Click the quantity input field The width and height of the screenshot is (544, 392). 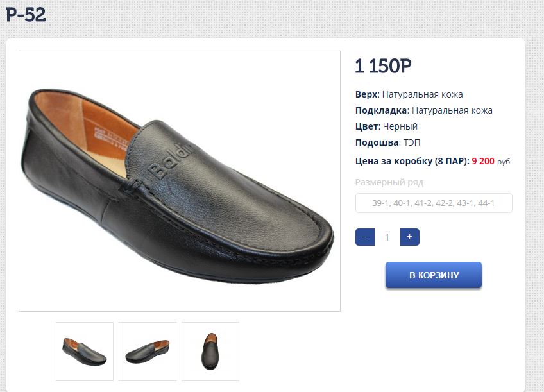[x=387, y=237]
